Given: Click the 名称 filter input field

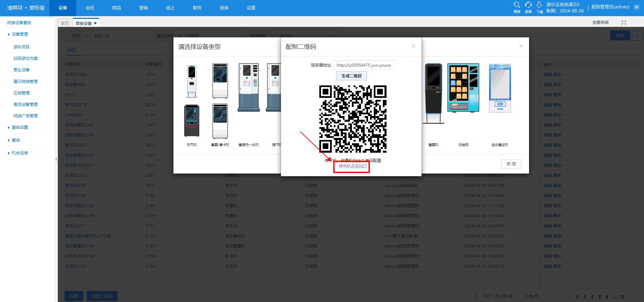Looking at the screenshot, I should 122,36.
